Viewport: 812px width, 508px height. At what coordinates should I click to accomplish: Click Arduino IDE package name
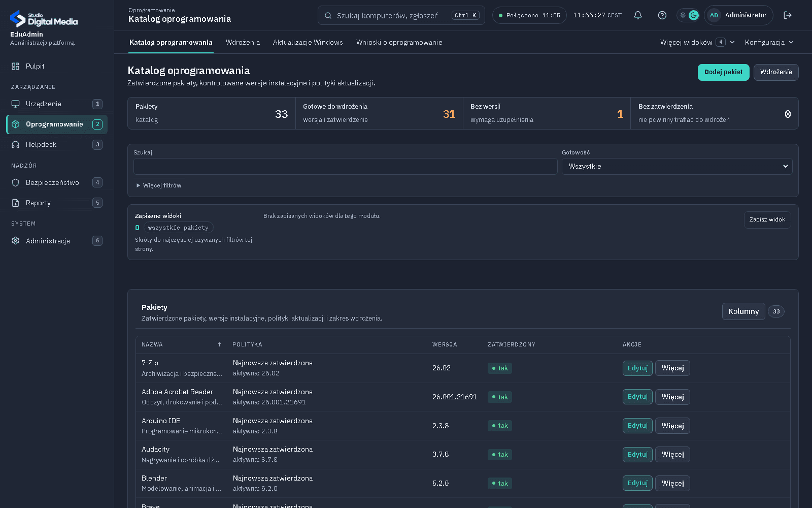point(161,421)
